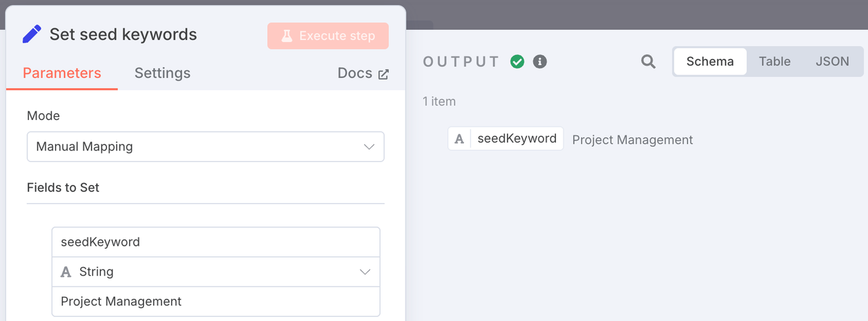Click the seedKeyword field name input

point(216,242)
